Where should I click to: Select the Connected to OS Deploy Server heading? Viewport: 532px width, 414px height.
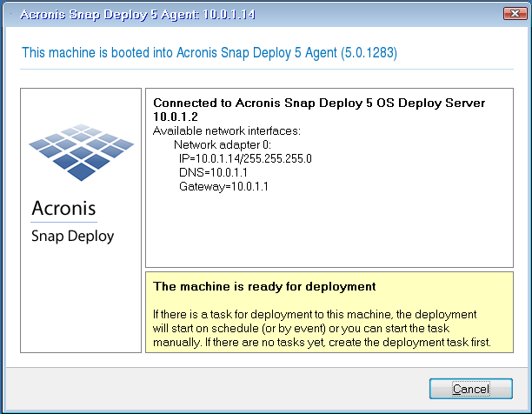(x=318, y=103)
